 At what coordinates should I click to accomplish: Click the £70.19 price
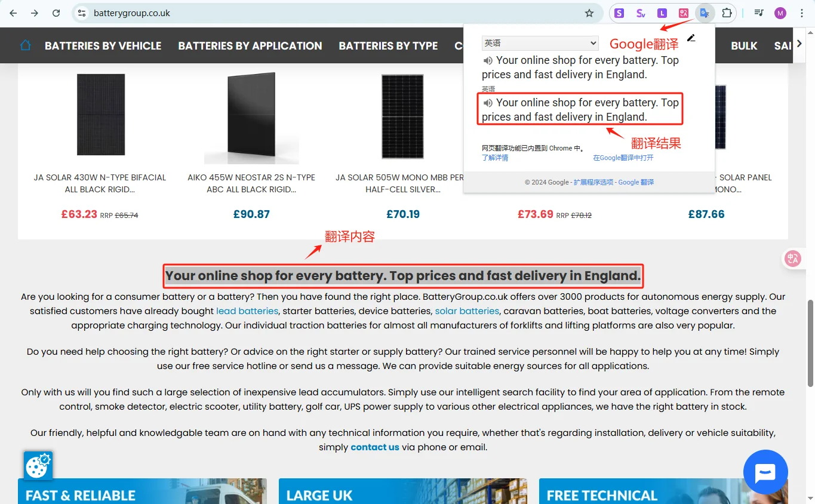(403, 214)
